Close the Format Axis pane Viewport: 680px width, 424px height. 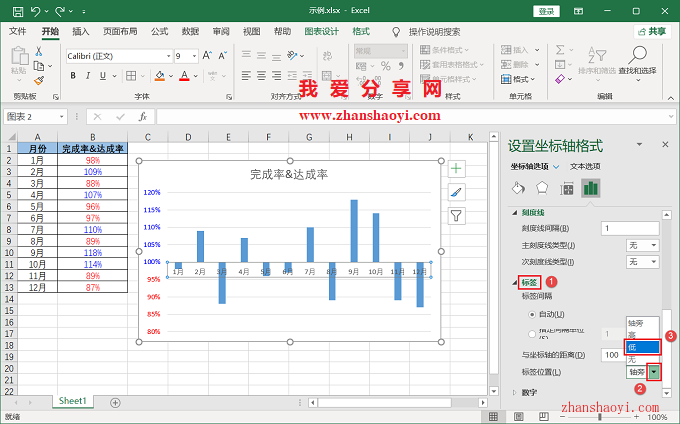tap(665, 144)
